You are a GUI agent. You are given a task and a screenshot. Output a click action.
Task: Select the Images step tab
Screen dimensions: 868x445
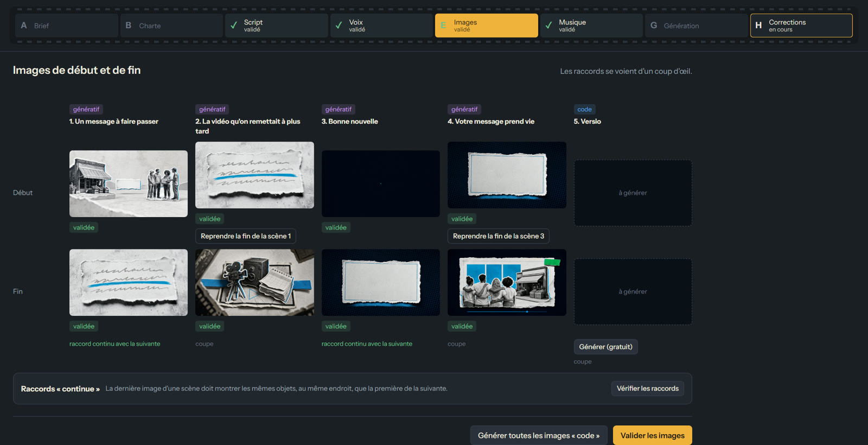pos(487,26)
